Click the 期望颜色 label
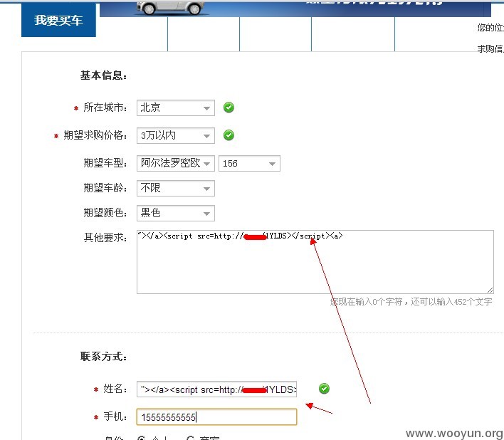This screenshot has height=440, width=504. coord(105,212)
